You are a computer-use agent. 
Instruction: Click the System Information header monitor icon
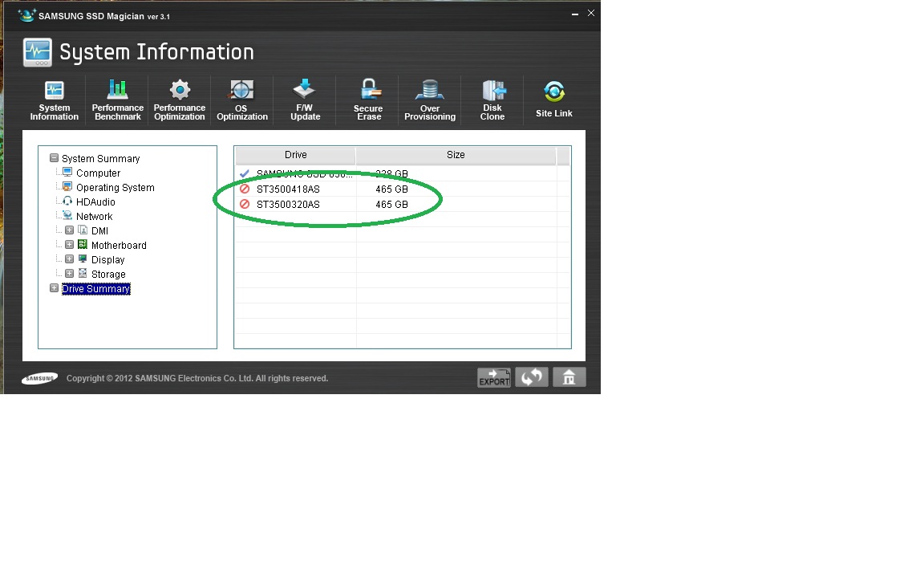click(38, 52)
